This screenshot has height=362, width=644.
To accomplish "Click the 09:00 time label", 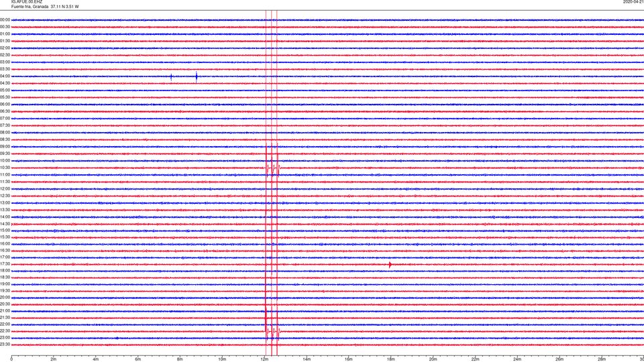I will [x=5, y=147].
